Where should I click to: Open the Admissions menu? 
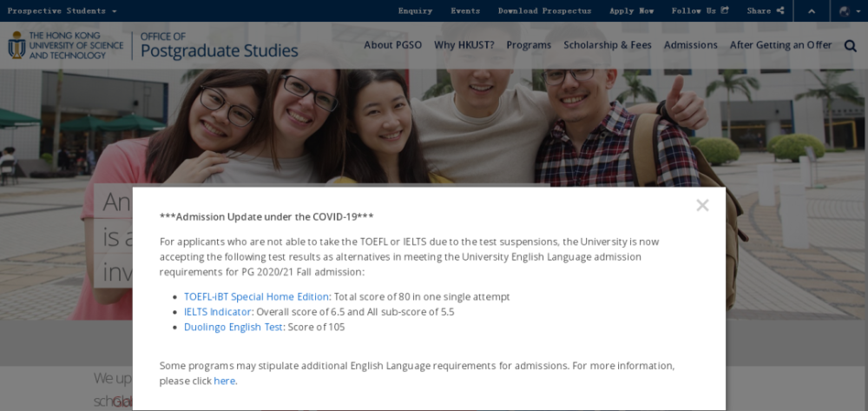click(x=691, y=45)
